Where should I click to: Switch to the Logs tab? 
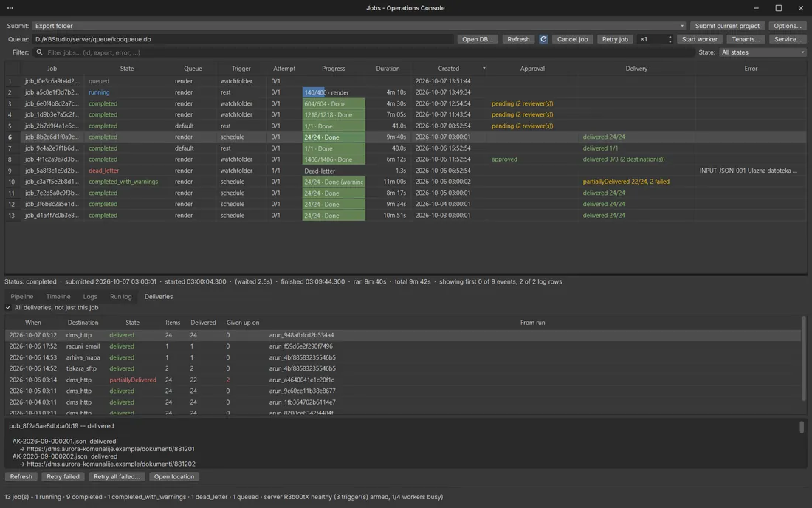click(90, 297)
